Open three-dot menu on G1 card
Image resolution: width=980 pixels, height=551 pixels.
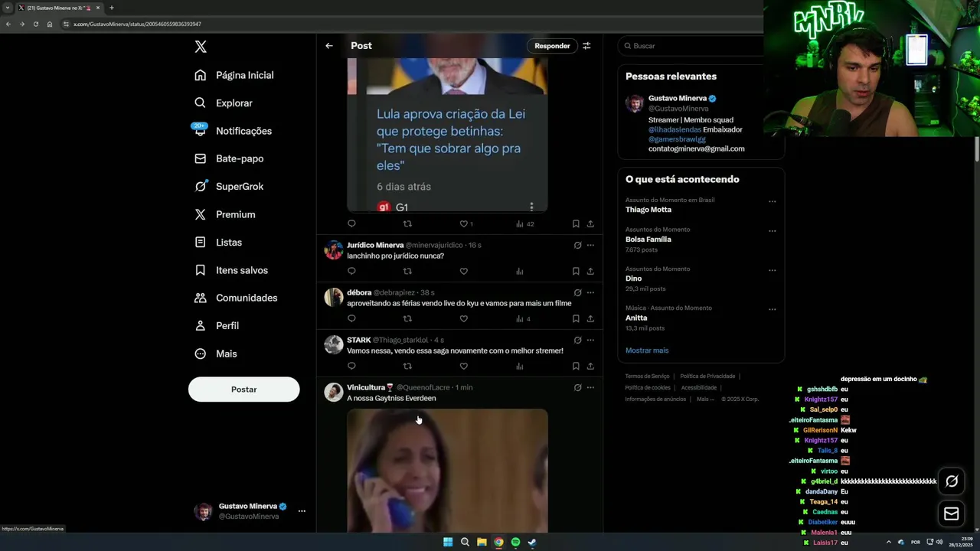click(531, 207)
